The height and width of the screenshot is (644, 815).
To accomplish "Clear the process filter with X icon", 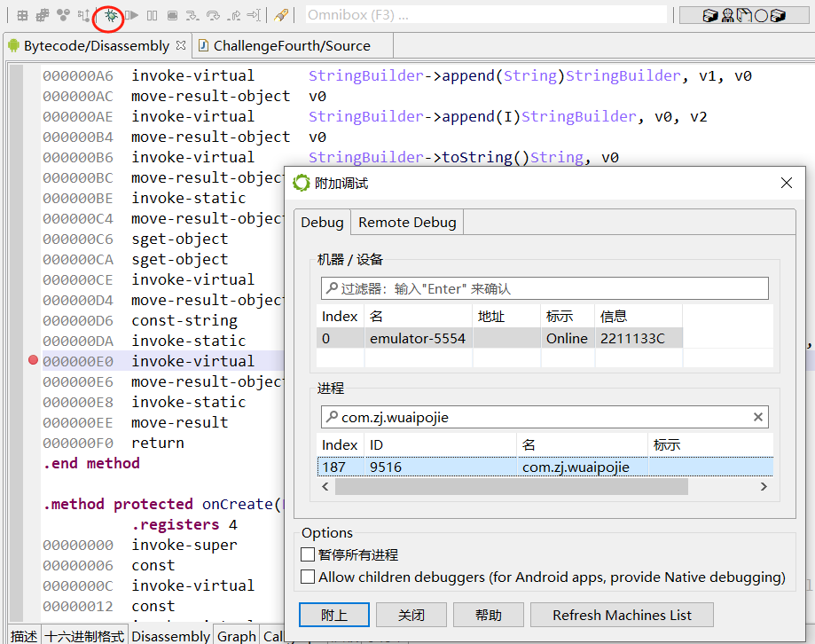I will (758, 417).
